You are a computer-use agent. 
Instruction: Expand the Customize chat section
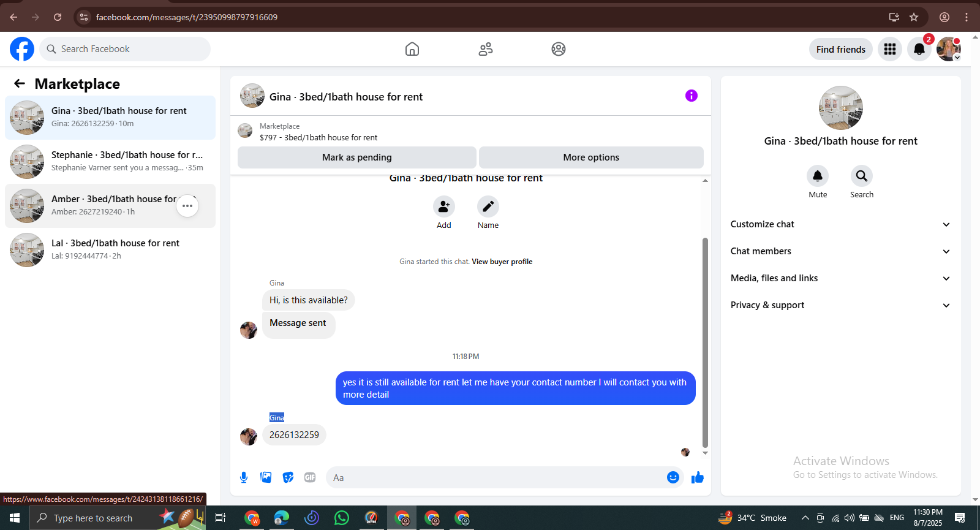[840, 224]
